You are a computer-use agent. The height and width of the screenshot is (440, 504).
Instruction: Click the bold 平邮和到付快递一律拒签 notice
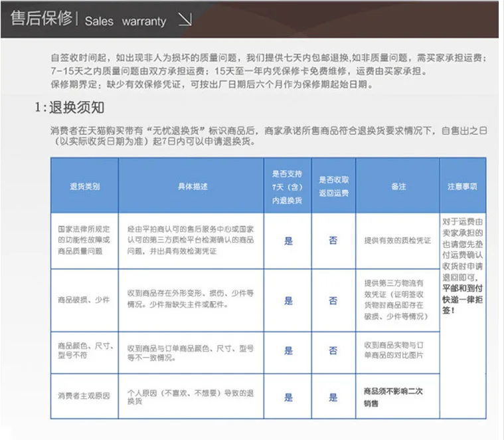(x=463, y=300)
